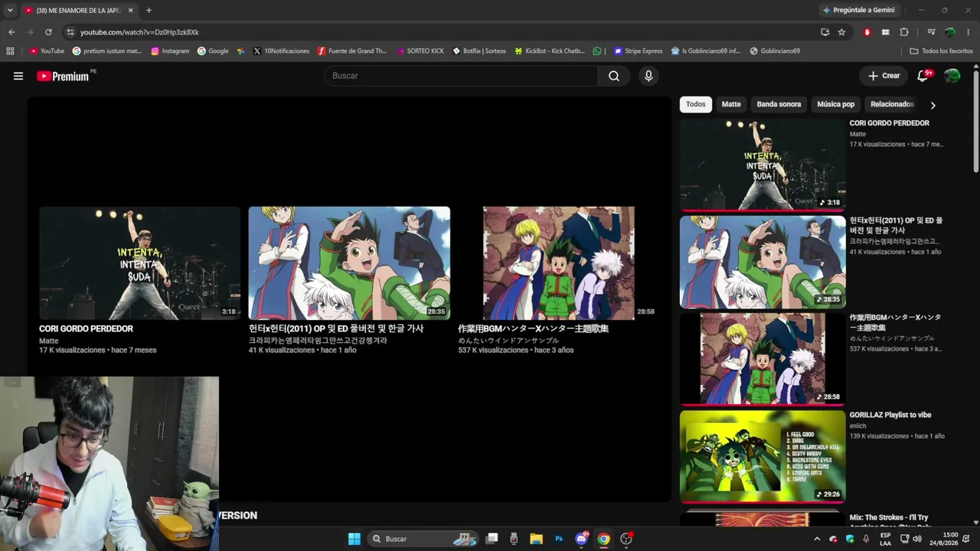
Task: Open the sidebar GORILLAZ Playlist to vibe title
Action: 890,415
